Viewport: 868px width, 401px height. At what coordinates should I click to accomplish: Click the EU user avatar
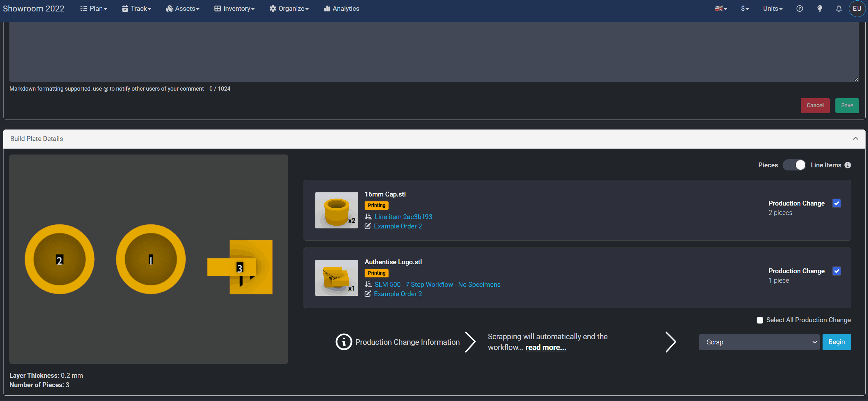(857, 9)
